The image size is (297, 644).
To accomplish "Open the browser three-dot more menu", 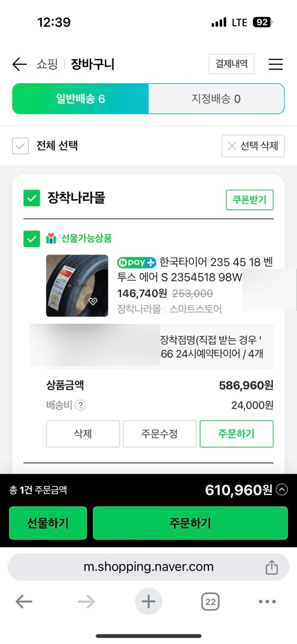I will coord(267,601).
